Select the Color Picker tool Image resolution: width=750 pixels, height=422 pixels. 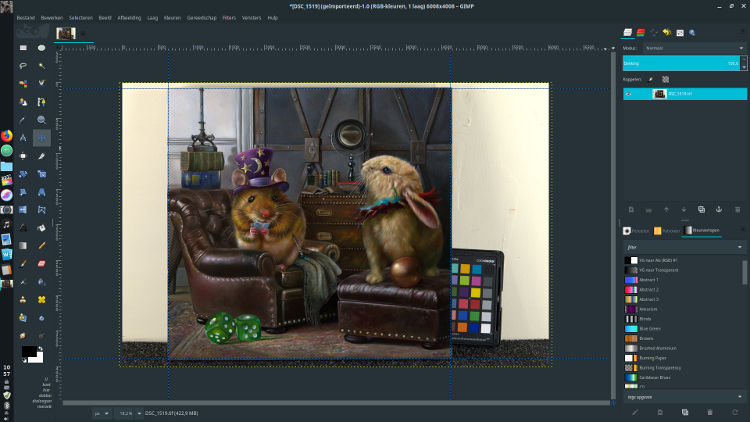point(23,120)
